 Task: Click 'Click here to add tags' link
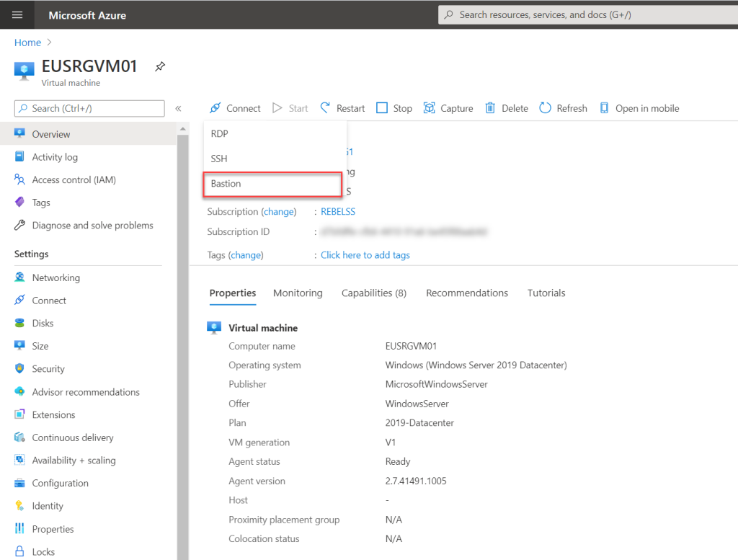(x=365, y=254)
